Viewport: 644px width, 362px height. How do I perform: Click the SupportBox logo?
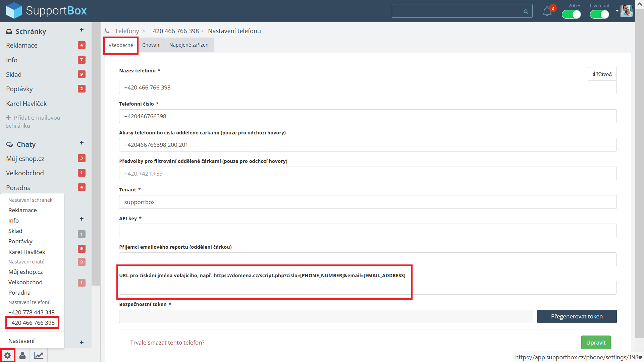pos(46,11)
